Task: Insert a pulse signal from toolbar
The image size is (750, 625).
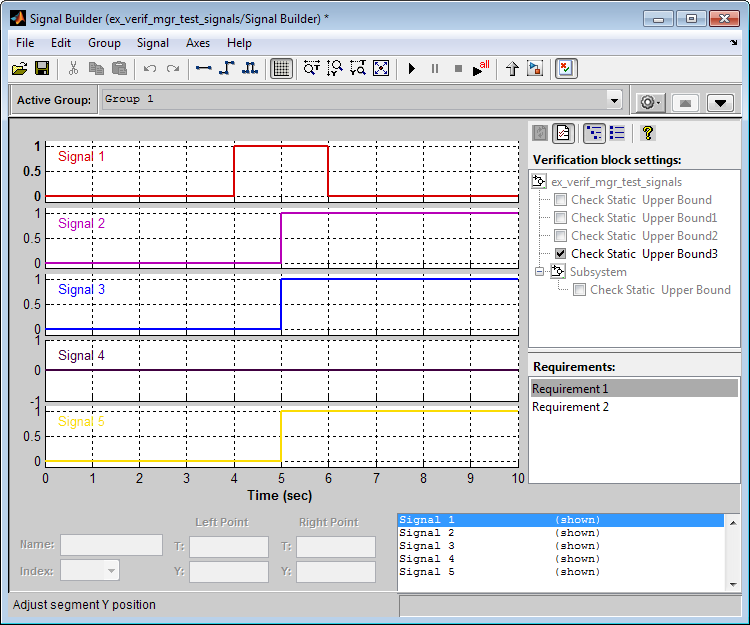Action: click(250, 68)
